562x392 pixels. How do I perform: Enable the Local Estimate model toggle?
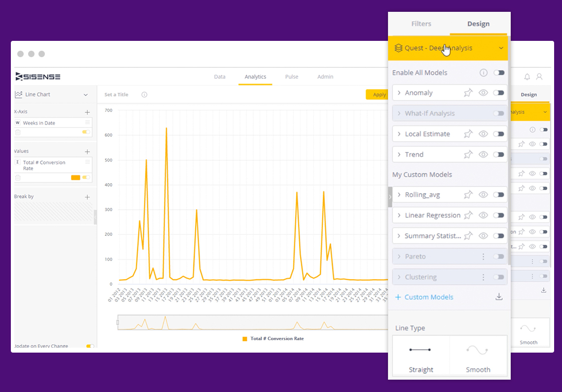(499, 134)
